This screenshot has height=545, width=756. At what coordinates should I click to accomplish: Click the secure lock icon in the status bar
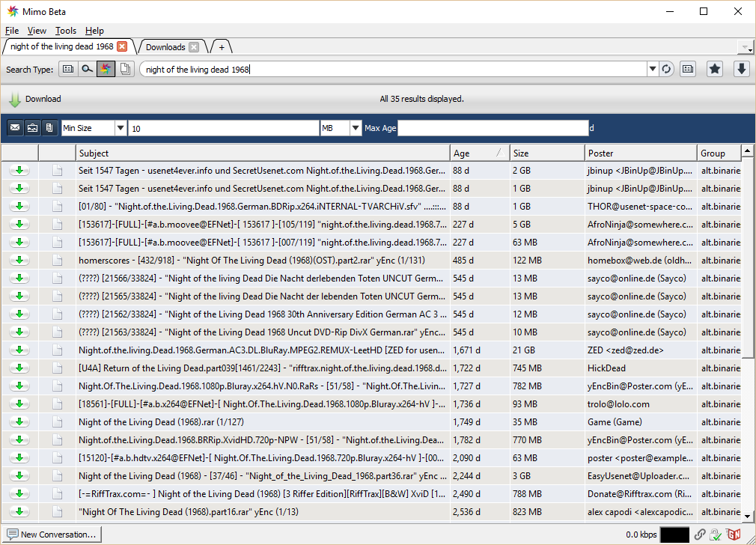pos(716,535)
